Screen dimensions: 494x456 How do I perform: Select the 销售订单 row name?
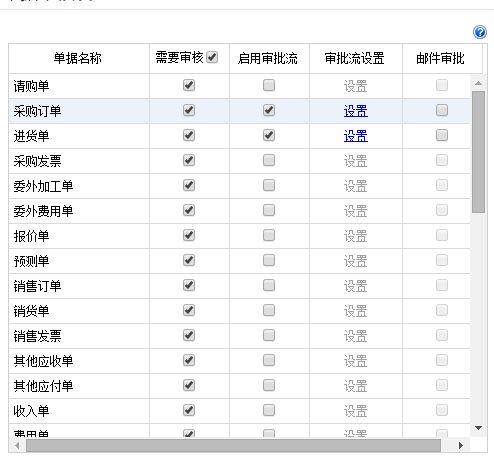(37, 286)
